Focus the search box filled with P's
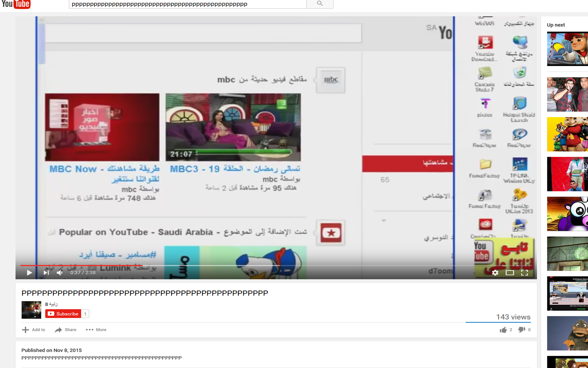Image resolution: width=588 pixels, height=368 pixels. tap(188, 4)
